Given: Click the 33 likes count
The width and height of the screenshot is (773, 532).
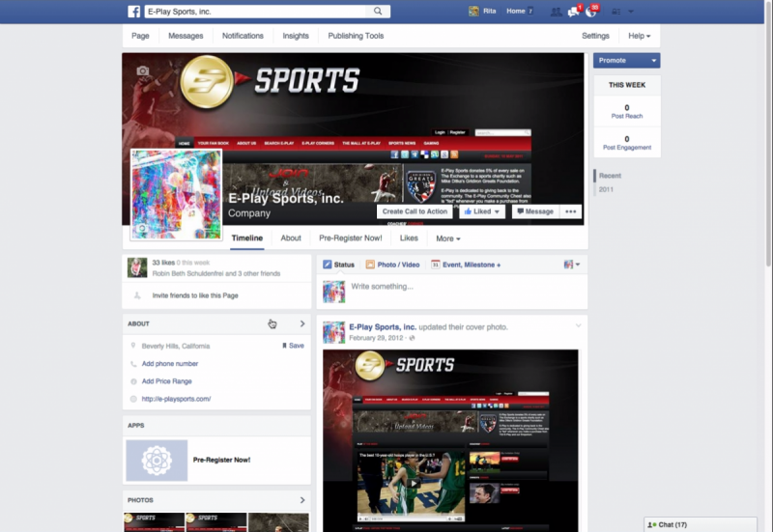Looking at the screenshot, I should click(x=163, y=263).
